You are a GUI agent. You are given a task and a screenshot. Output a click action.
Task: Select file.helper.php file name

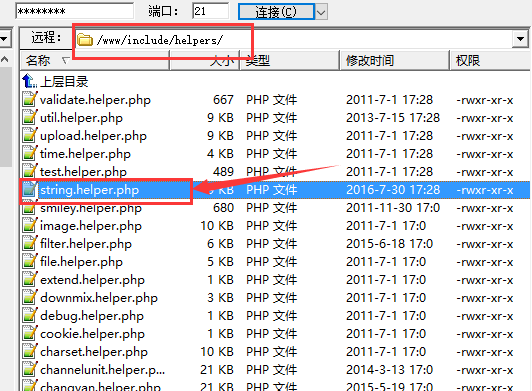click(81, 262)
